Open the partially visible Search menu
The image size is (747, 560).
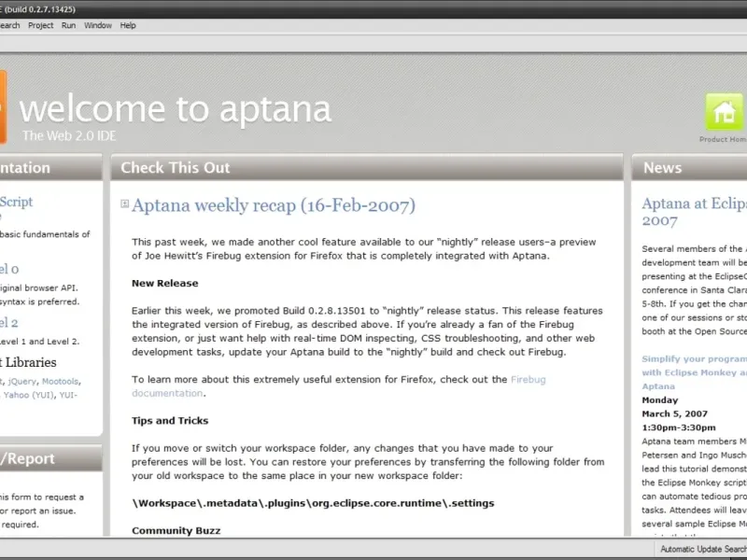click(10, 25)
